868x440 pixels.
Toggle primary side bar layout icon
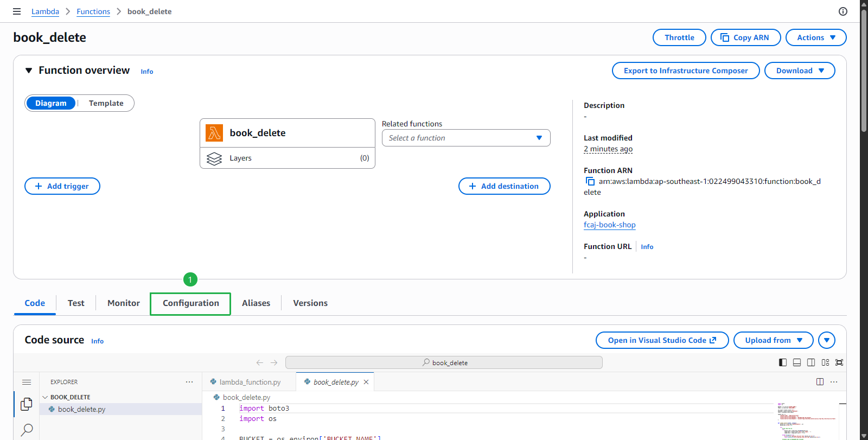point(783,362)
